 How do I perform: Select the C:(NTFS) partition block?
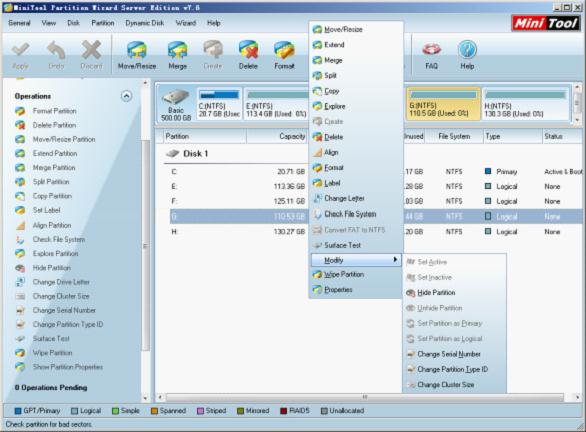219,104
